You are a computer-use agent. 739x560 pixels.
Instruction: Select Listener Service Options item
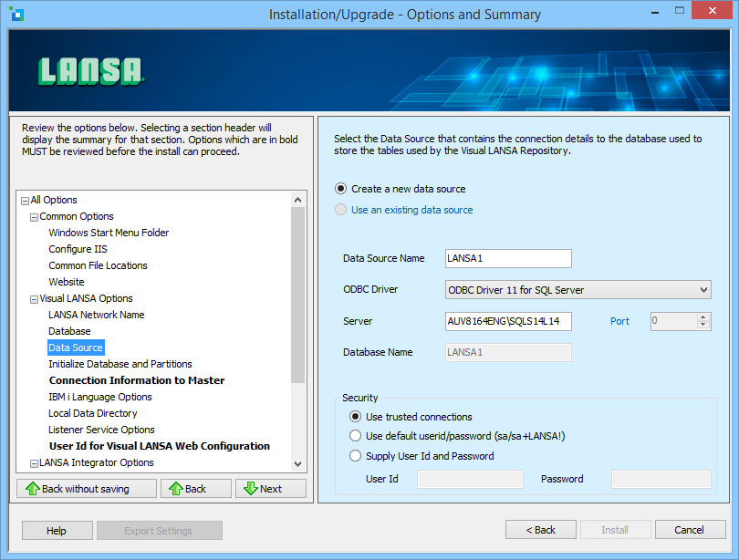101,430
